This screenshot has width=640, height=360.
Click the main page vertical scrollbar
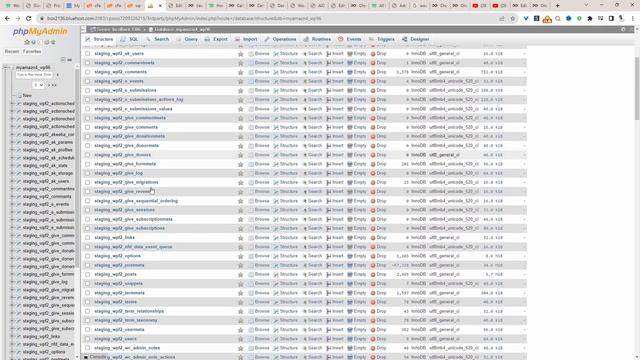click(636, 89)
